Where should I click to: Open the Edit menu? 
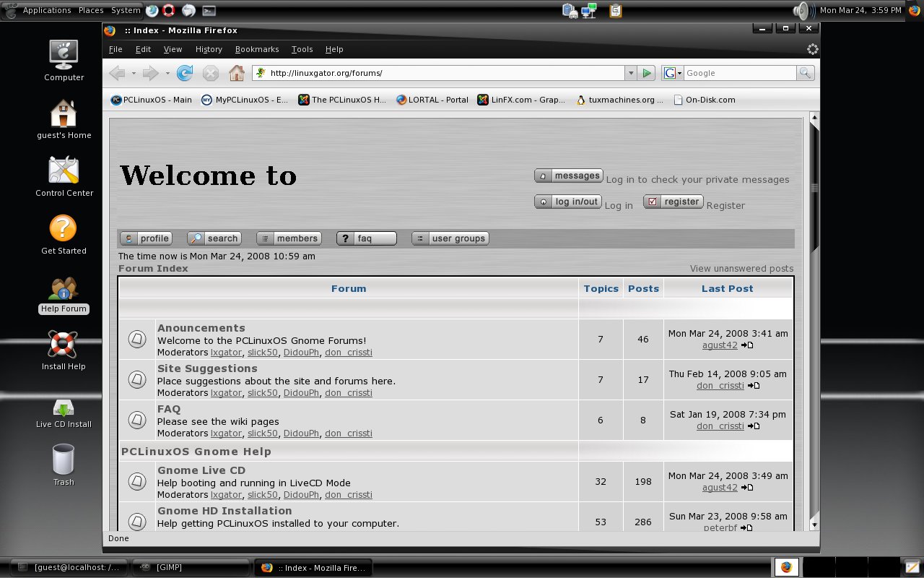(x=143, y=49)
